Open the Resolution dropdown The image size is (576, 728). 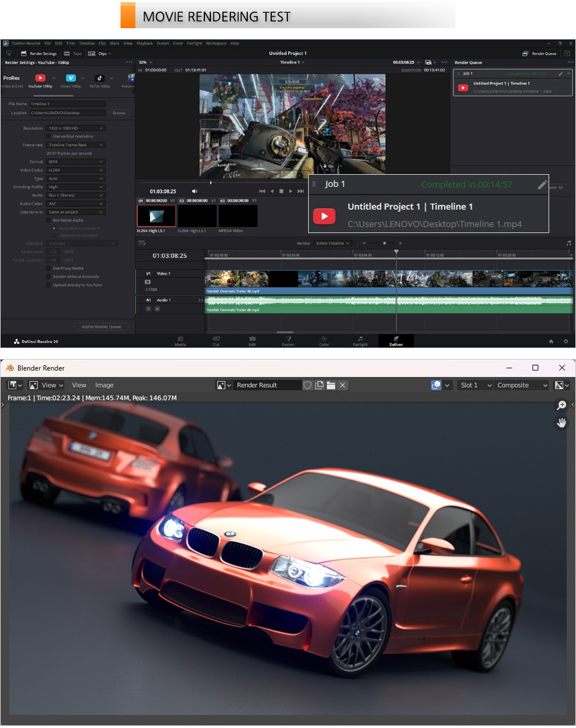coord(76,128)
